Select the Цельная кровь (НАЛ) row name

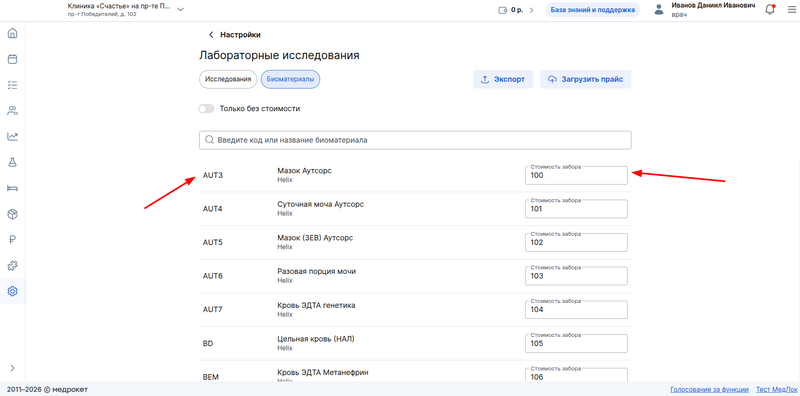315,339
